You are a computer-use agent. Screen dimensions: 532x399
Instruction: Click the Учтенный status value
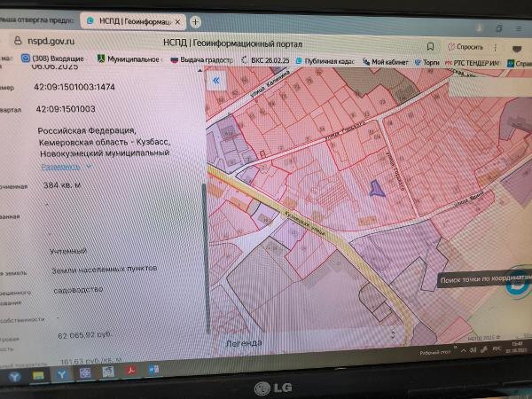coord(68,251)
